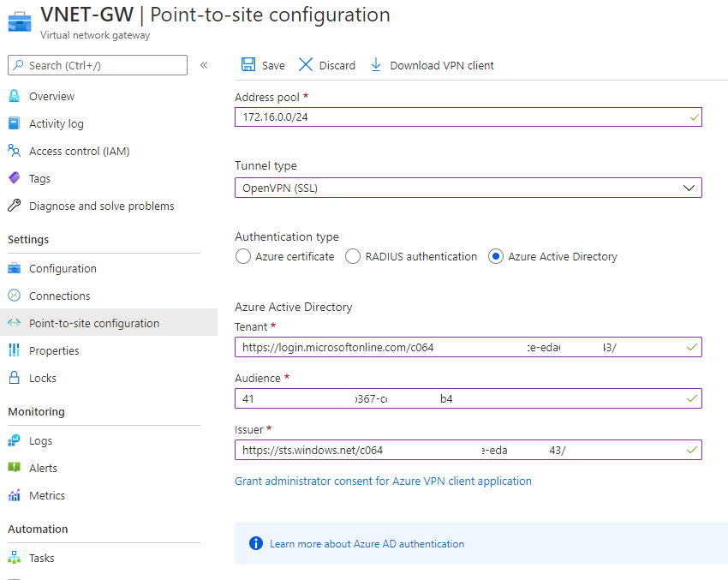The image size is (728, 580).
Task: Click Grant administrator consent for Azure VPN link
Action: (x=383, y=481)
